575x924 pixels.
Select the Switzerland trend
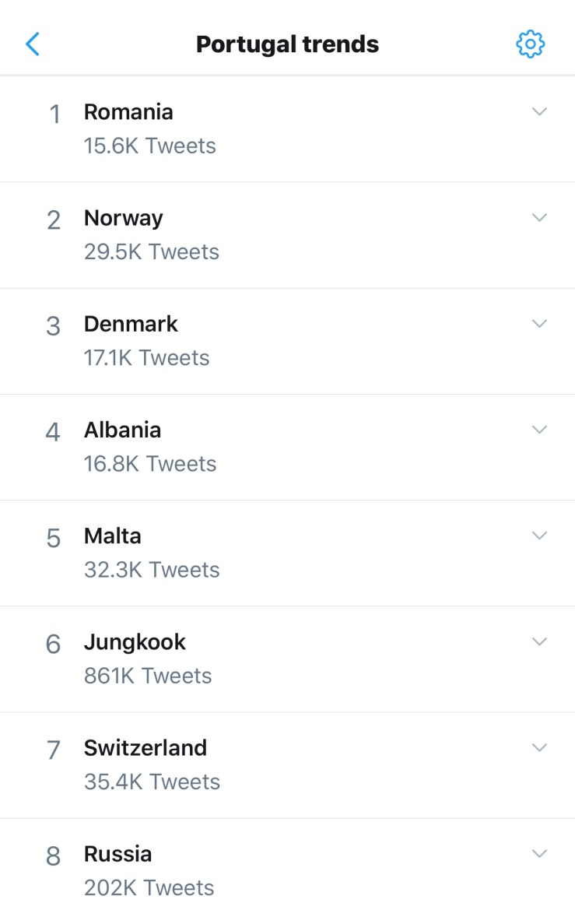point(146,748)
